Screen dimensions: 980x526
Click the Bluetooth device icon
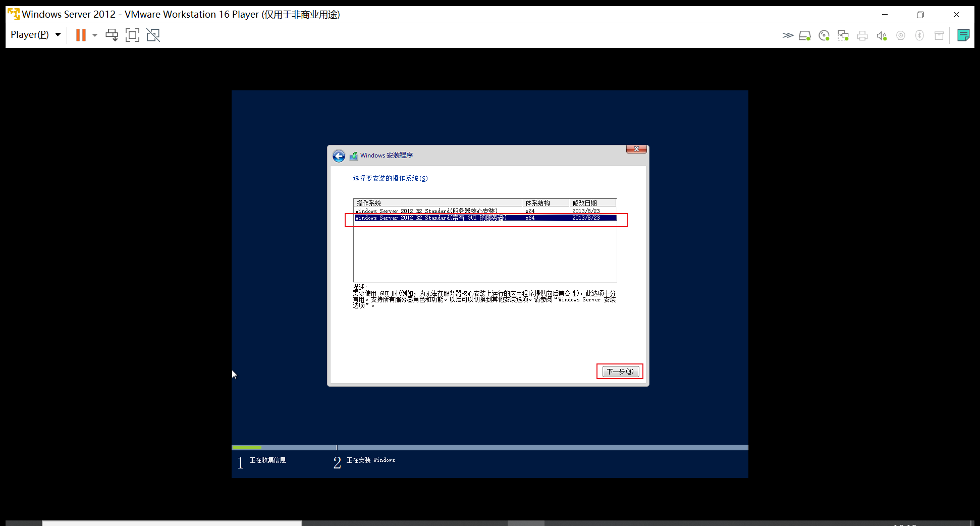coord(919,35)
